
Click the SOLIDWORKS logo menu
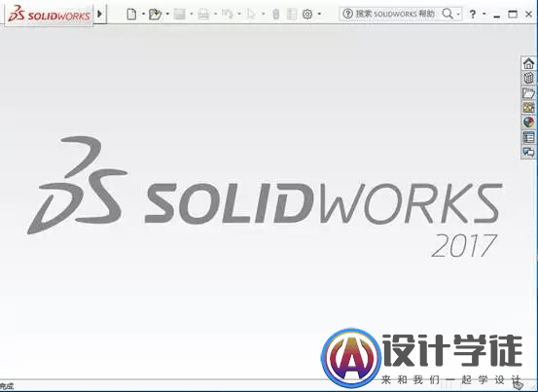49,15
